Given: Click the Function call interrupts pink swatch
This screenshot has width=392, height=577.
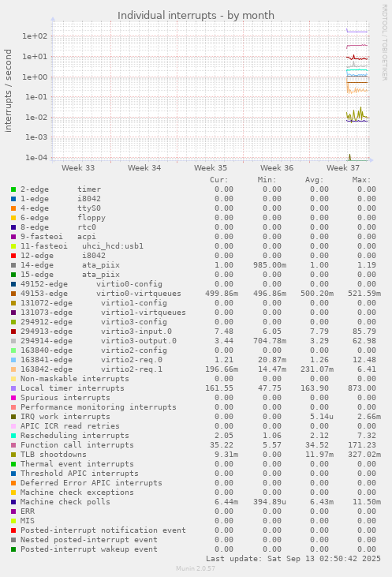Looking at the screenshot, I should [x=13, y=445].
